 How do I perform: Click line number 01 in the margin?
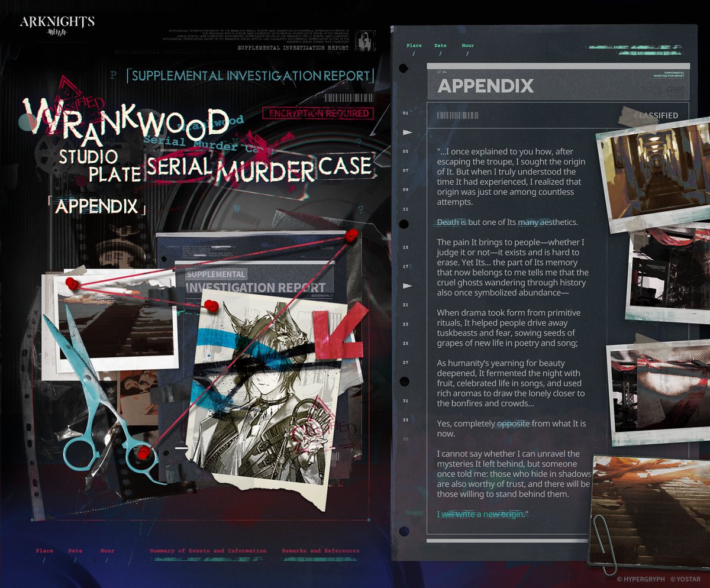click(x=405, y=112)
